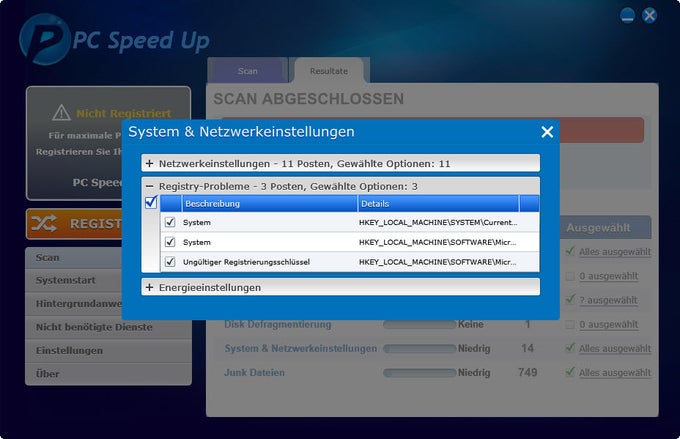Close the System & Netzwerkeinstellungen dialog
Viewport: 680px width, 439px height.
tap(547, 132)
